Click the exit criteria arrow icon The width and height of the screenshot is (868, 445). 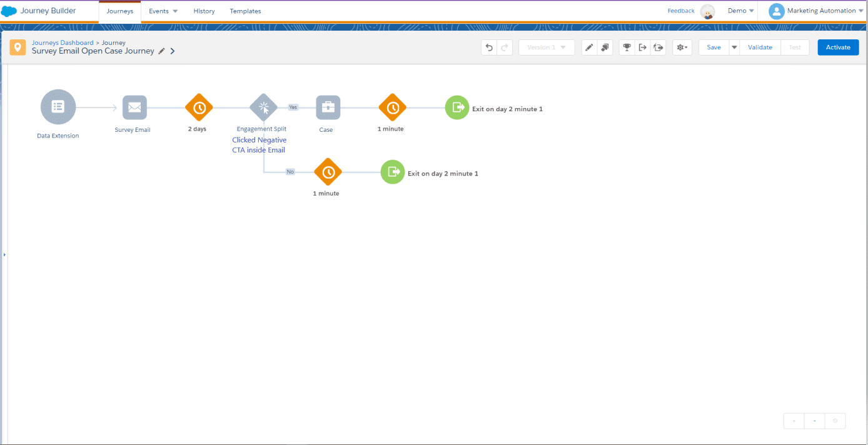point(642,47)
